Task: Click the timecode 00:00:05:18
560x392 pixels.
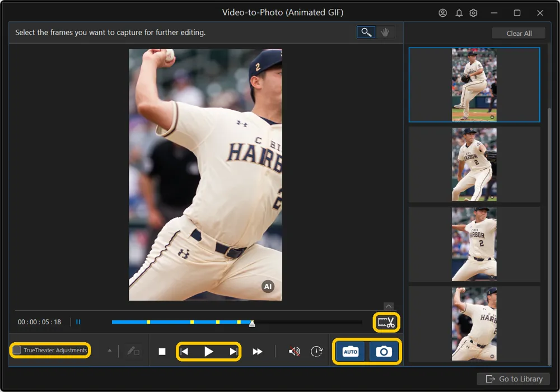Action: [x=39, y=322]
